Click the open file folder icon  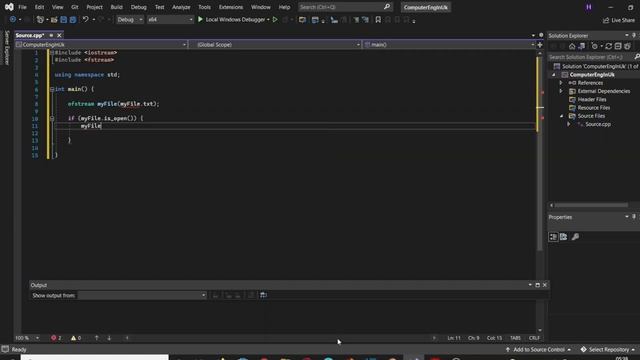(x=54, y=20)
